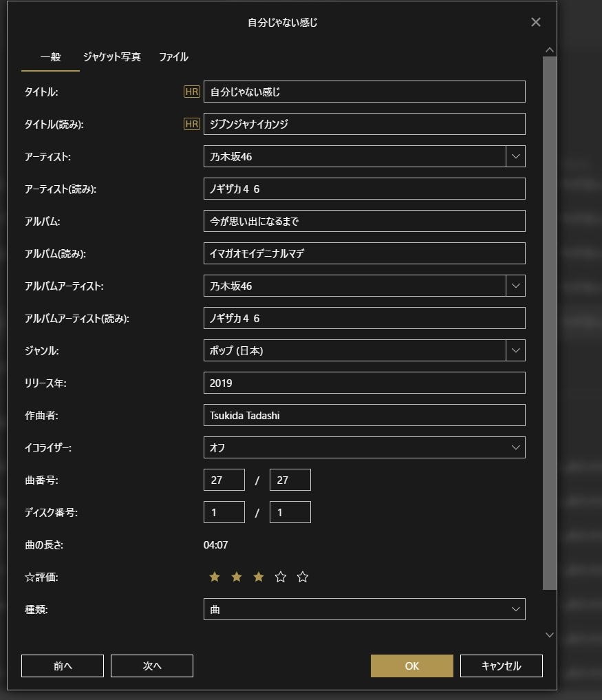
Task: Switch to the 一般 tab
Action: point(50,56)
